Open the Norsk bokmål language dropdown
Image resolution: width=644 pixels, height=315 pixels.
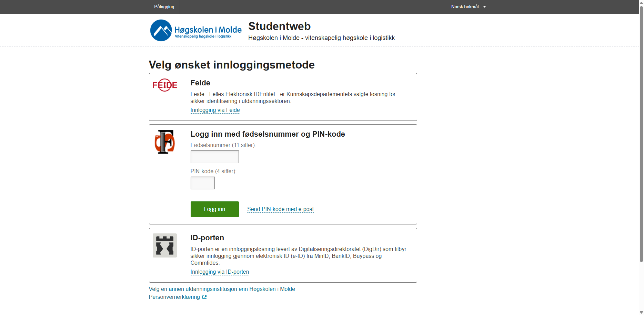(468, 7)
